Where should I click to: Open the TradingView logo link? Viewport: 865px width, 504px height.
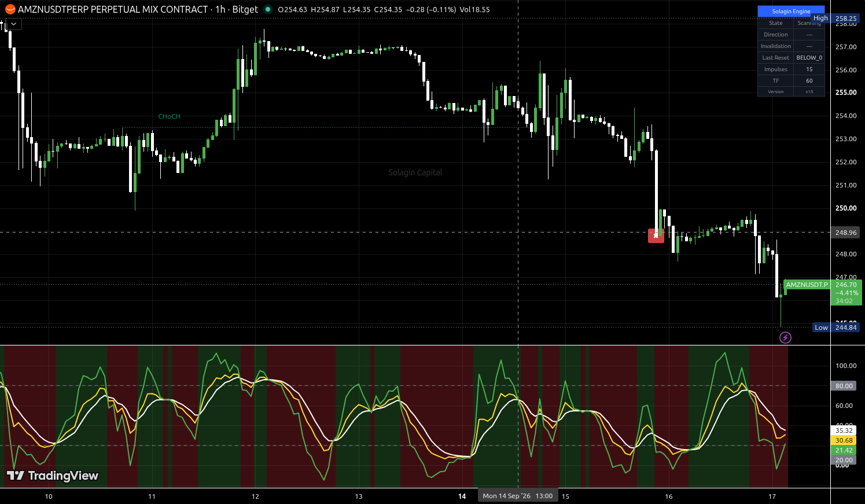pos(52,476)
